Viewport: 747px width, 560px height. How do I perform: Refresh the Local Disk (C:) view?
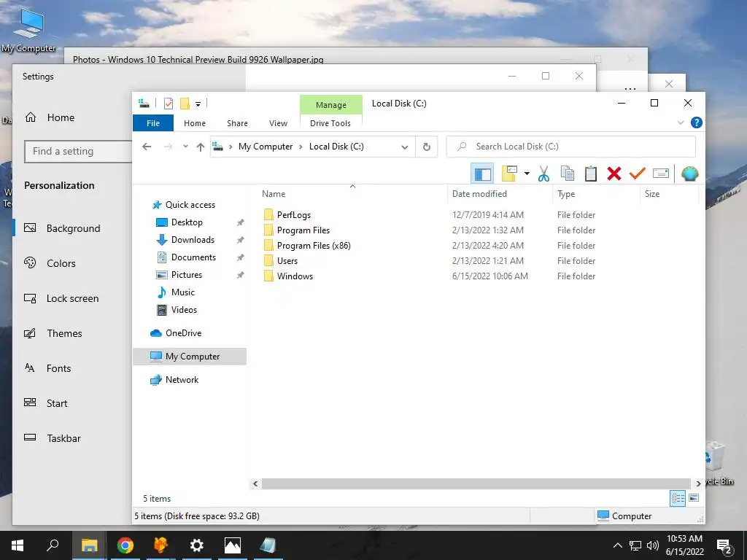click(x=426, y=147)
